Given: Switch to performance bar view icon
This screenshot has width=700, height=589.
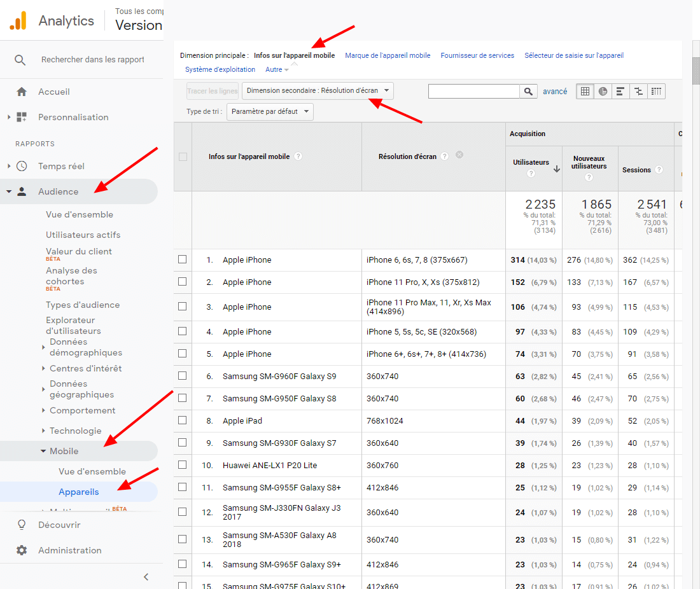Looking at the screenshot, I should coord(620,92).
